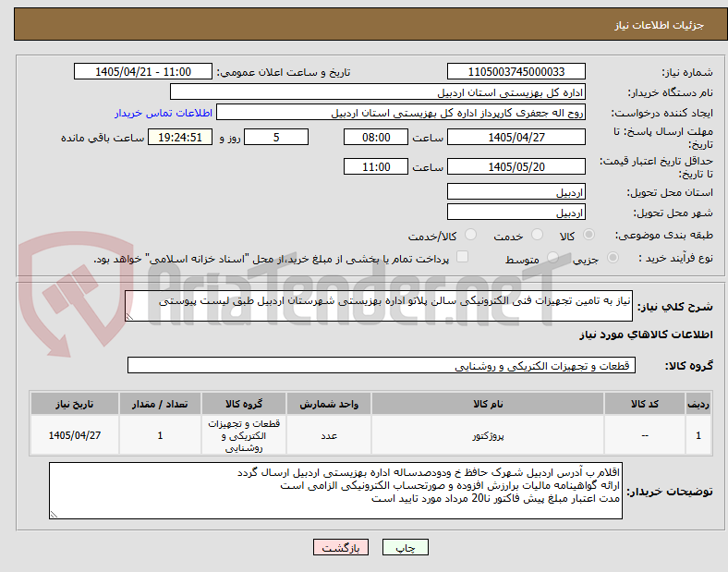Screen dimensions: 728x572
Task: Click the description textarea resize handle
Action: 129,317
